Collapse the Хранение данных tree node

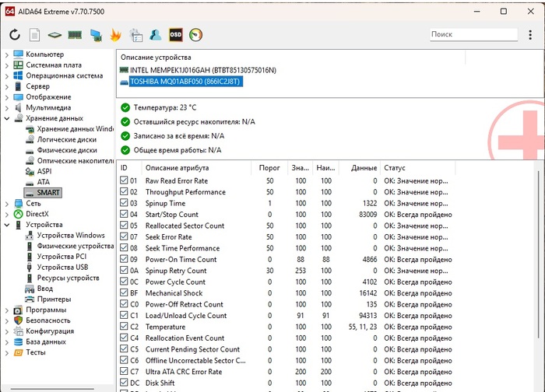coord(7,118)
